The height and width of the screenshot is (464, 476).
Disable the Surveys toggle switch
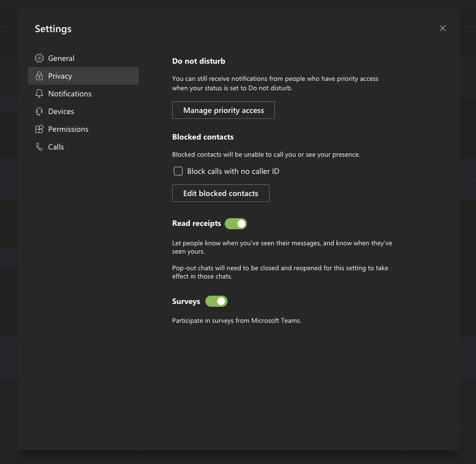click(x=216, y=301)
